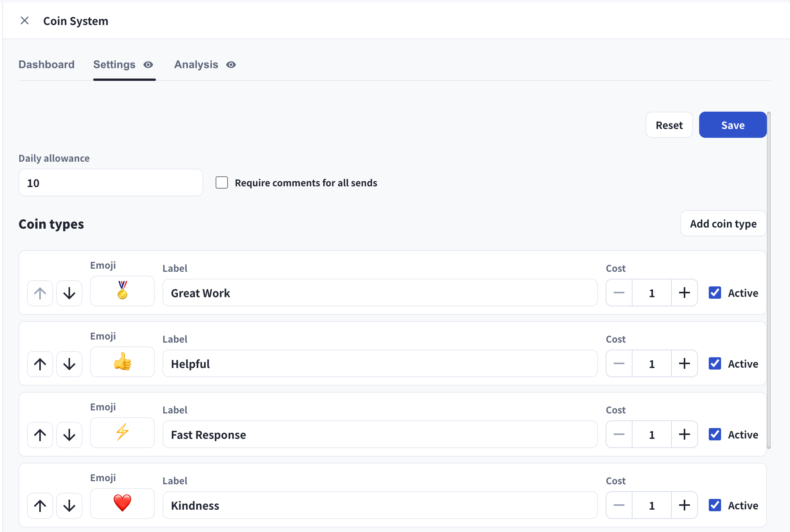Focus the Daily allowance field
This screenshot has width=790, height=532.
111,182
